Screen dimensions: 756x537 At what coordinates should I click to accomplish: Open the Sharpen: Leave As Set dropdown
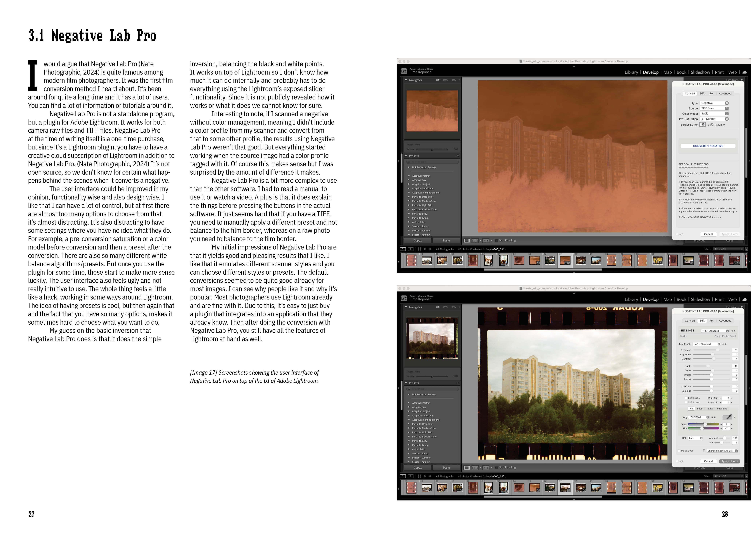click(722, 451)
